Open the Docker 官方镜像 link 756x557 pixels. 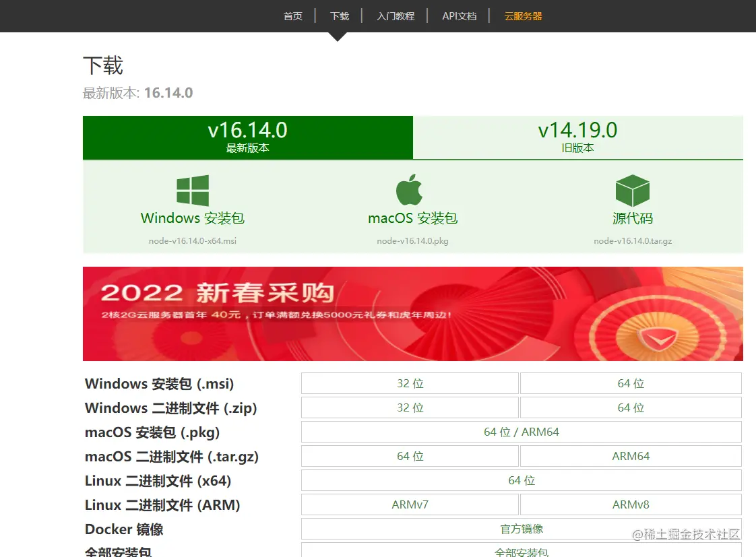522,529
